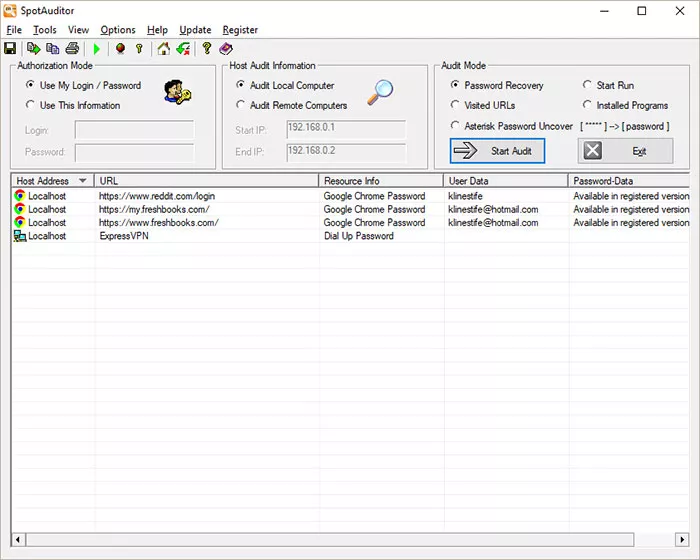This screenshot has height=560, width=700.
Task: Click the SpotAuditor title bar app icon
Action: tap(10, 10)
